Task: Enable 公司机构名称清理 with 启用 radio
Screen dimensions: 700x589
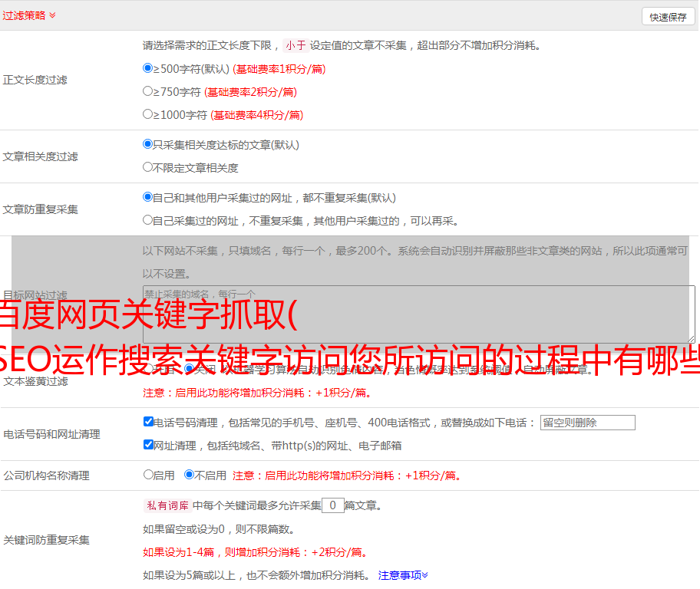Action: pyautogui.click(x=149, y=475)
